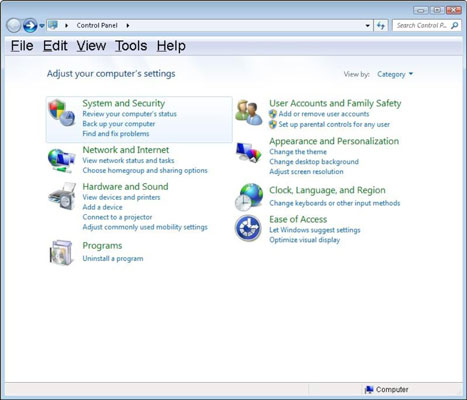
Task: Expand the arrow after Control Panel breadcrumb
Action: click(128, 26)
